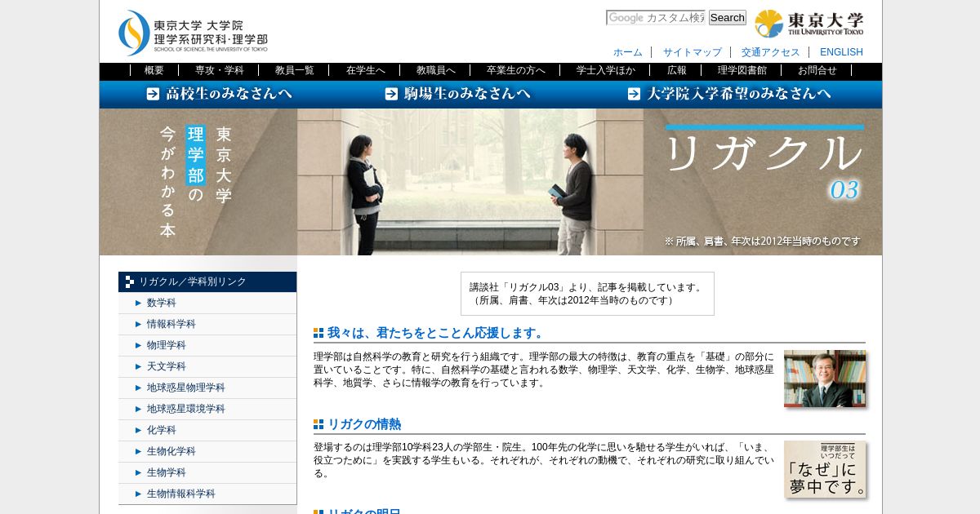980x514 pixels.
Task: Open the ホーム link
Action: click(628, 52)
